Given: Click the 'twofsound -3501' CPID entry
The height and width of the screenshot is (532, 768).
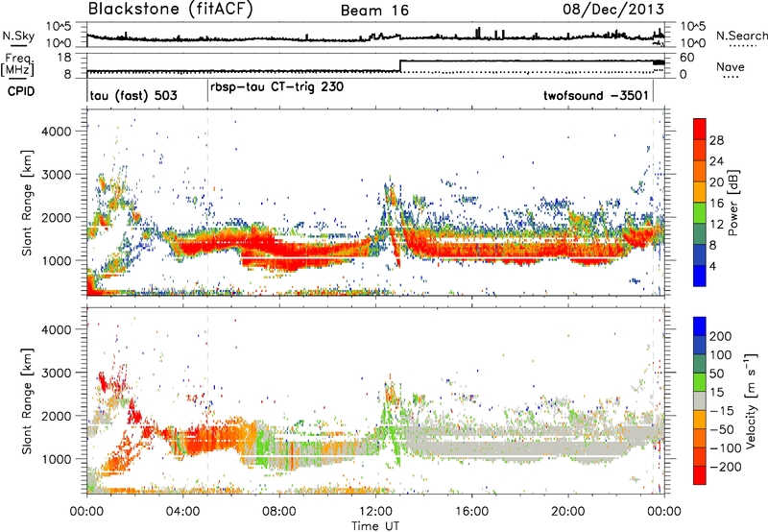Looking at the screenshot, I should click(596, 95).
